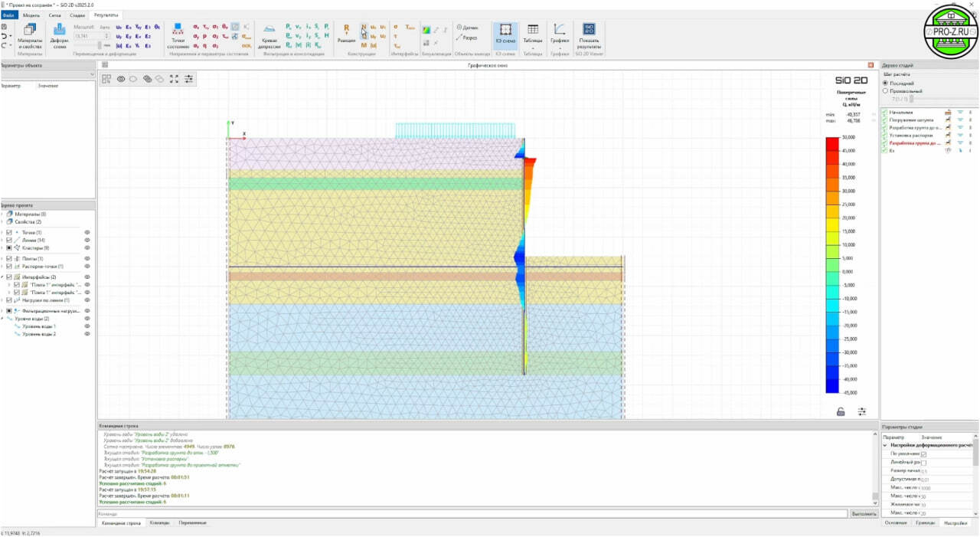Hide Плиты (1) with eye icon
This screenshot has width=980, height=537.
(87, 258)
